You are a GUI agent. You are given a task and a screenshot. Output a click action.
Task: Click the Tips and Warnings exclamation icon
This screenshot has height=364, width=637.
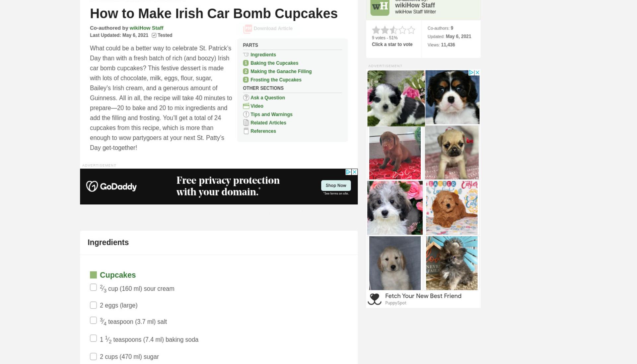(x=246, y=114)
